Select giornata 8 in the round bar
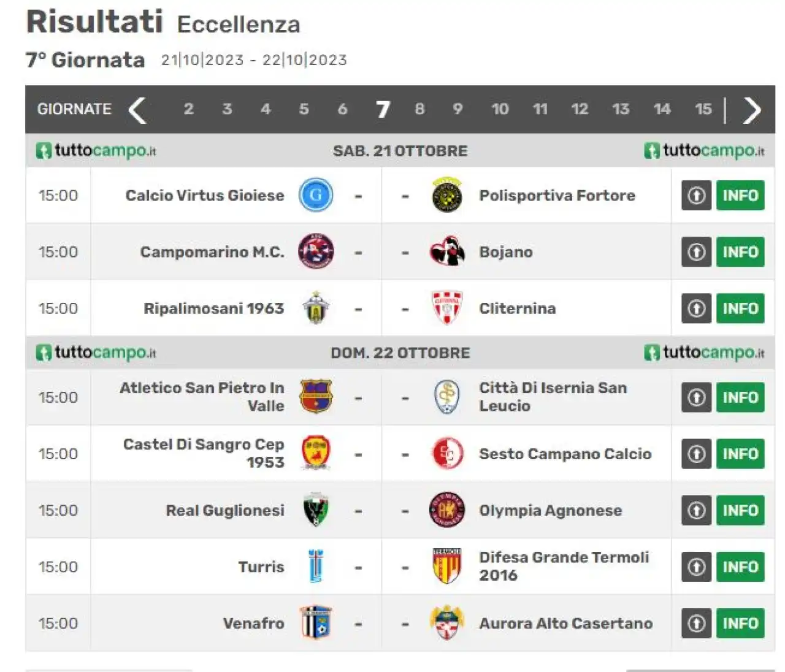The height and width of the screenshot is (672, 785). point(419,109)
